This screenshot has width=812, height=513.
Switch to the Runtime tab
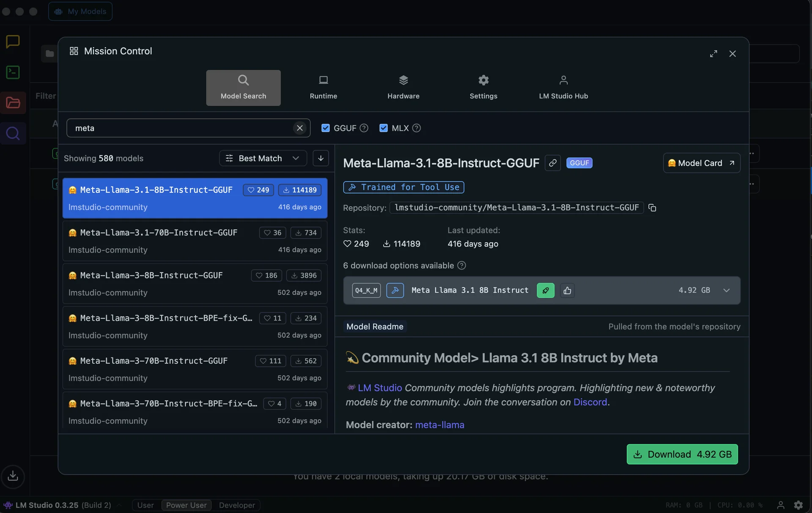pos(323,88)
